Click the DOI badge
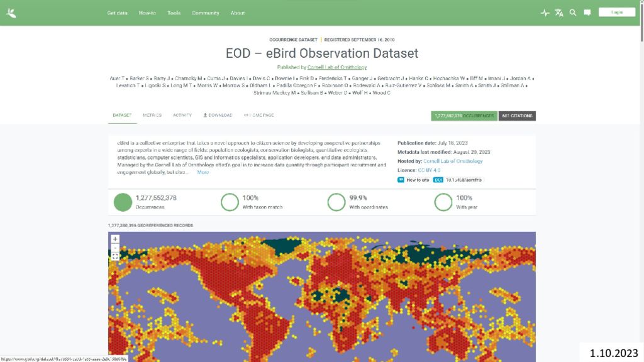Screen dimensions: 644x362 coord(438,180)
